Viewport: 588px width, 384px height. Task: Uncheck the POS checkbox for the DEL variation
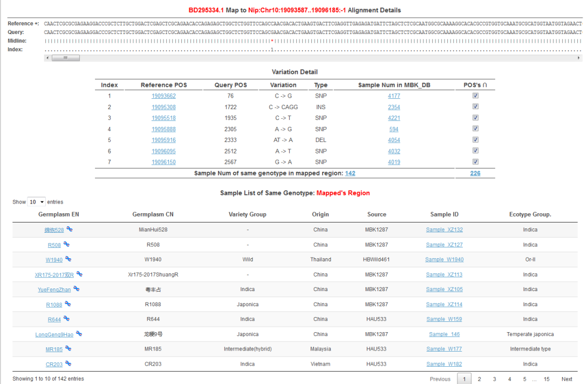(x=475, y=140)
